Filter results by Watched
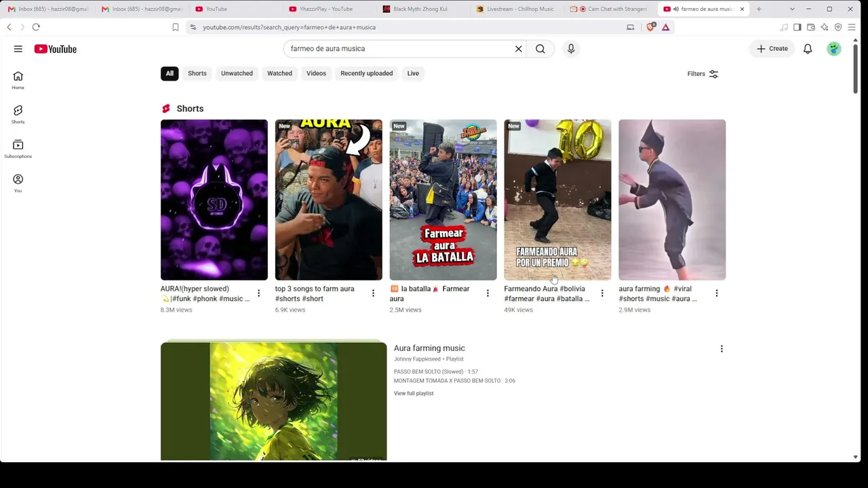The image size is (868, 488). click(279, 73)
